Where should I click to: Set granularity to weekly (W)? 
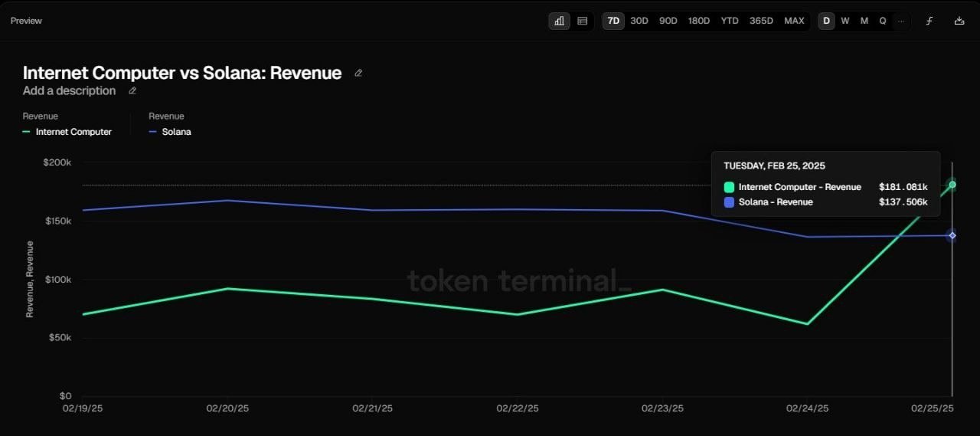pyautogui.click(x=845, y=21)
